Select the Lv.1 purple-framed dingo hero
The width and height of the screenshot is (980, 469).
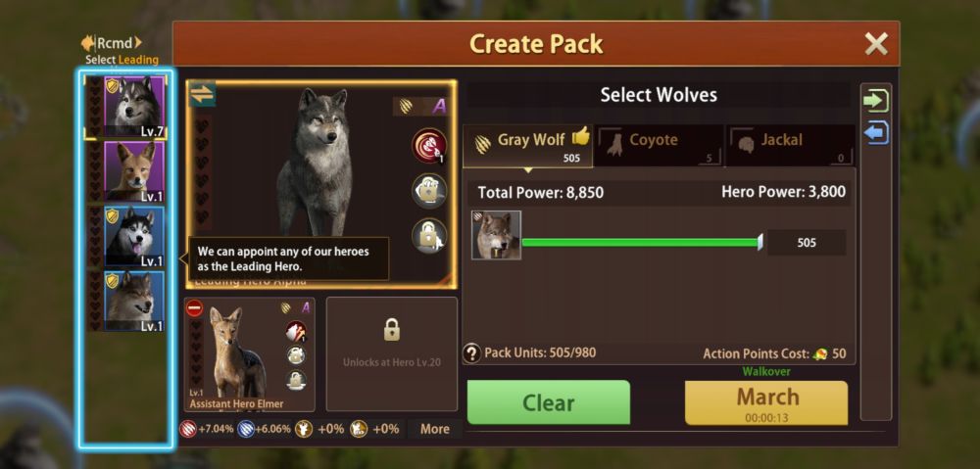[x=133, y=171]
